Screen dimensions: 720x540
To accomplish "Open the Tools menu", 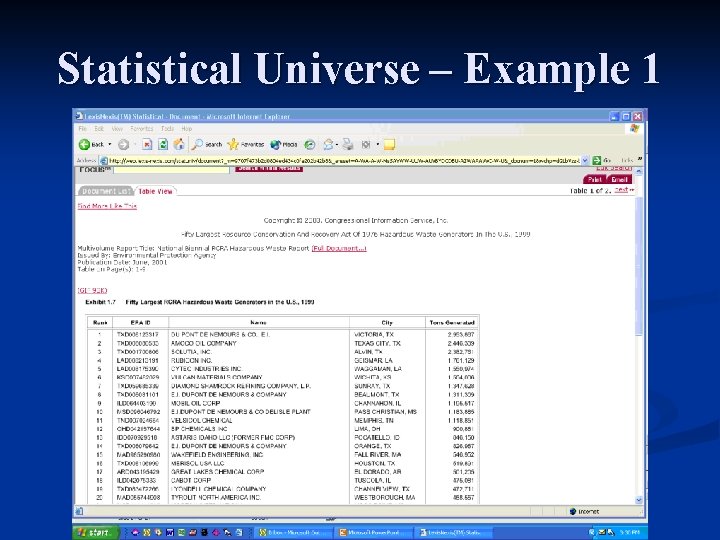I will point(168,129).
